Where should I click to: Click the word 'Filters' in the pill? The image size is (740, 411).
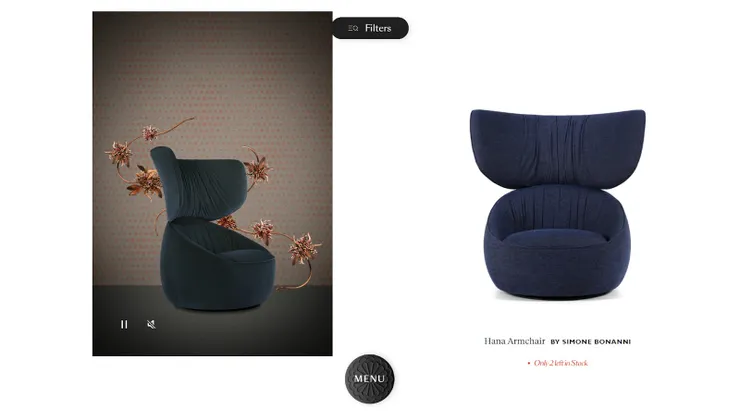click(x=378, y=28)
